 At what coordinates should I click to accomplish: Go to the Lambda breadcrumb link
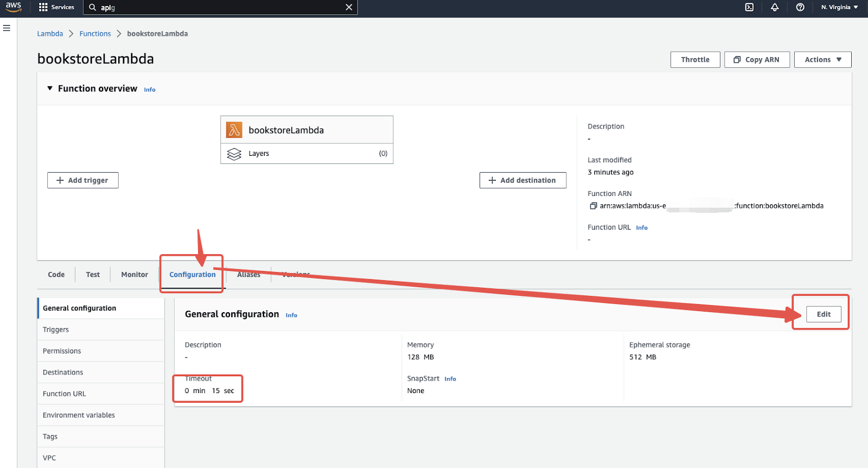click(50, 34)
